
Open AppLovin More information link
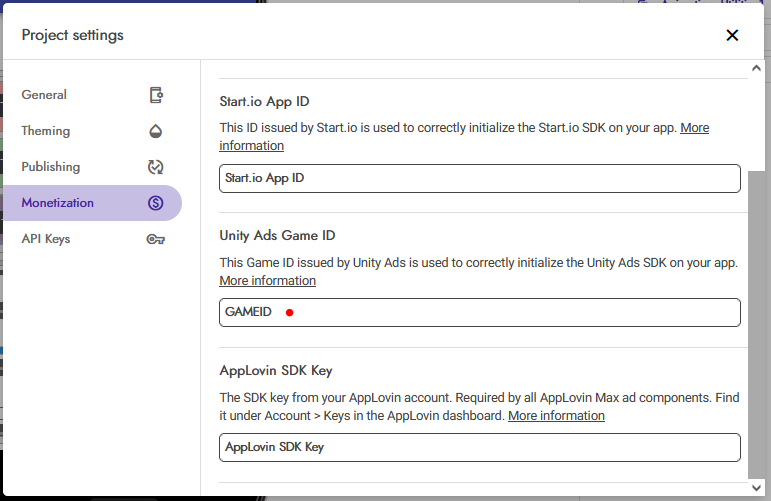click(x=556, y=416)
